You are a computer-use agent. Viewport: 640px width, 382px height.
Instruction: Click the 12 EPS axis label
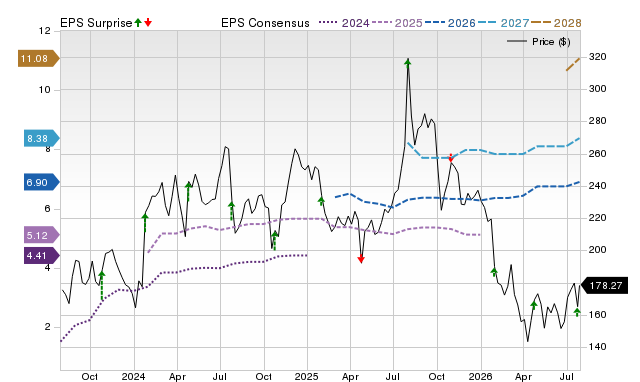45,31
